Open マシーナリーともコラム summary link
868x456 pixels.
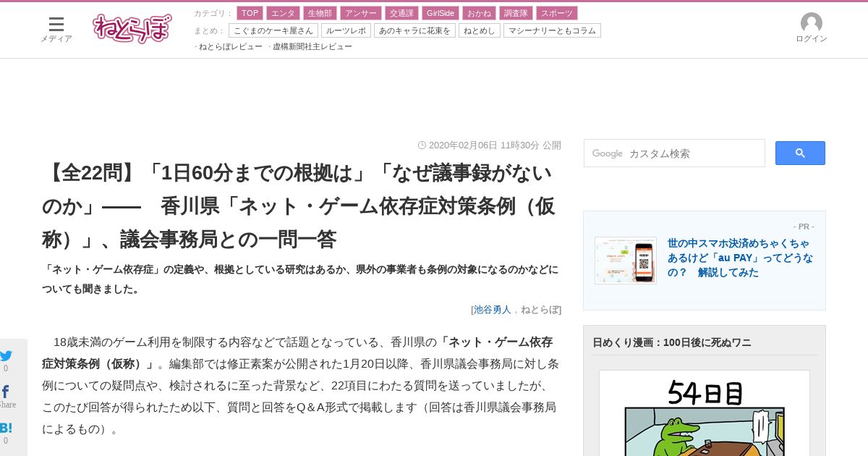tap(552, 30)
